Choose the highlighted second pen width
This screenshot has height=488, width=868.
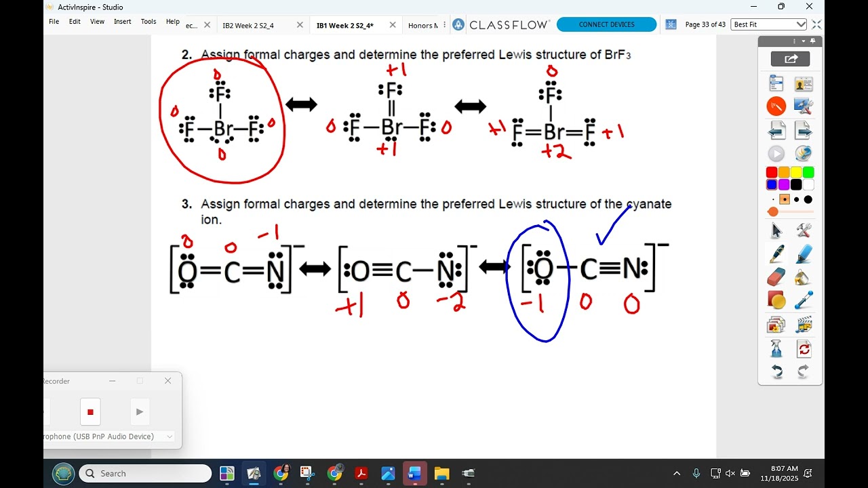point(785,200)
